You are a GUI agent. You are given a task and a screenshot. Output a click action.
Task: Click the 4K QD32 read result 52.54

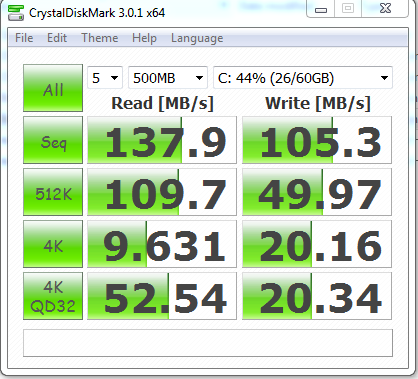162,296
